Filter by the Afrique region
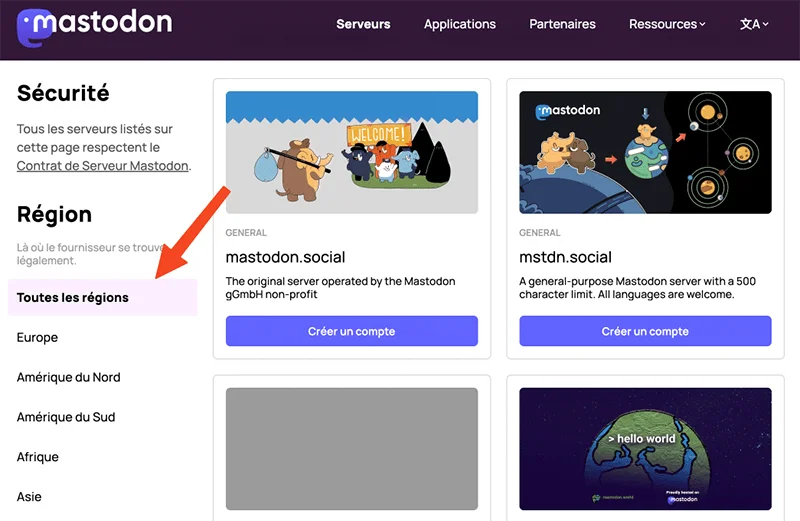This screenshot has height=521, width=800. coord(38,457)
